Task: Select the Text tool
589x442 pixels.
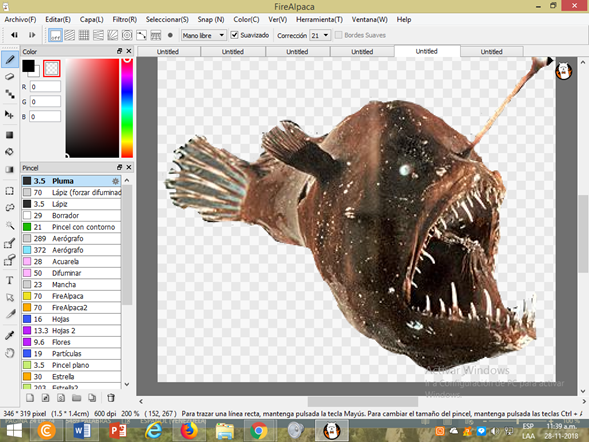Action: [10, 280]
